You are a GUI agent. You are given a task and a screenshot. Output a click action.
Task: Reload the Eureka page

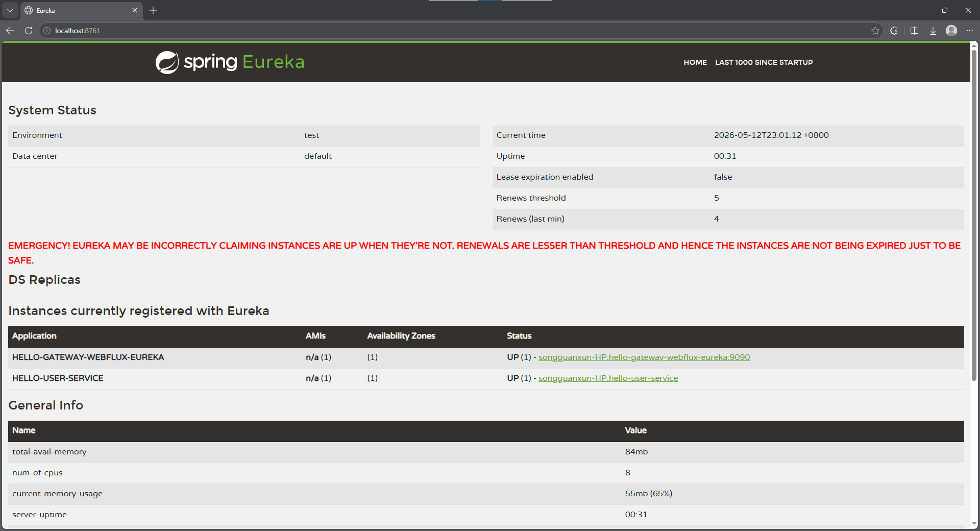[29, 31]
